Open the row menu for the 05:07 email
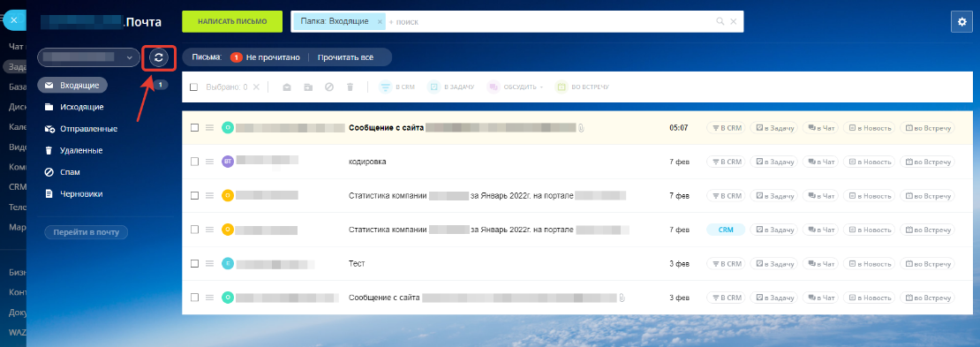 (210, 127)
